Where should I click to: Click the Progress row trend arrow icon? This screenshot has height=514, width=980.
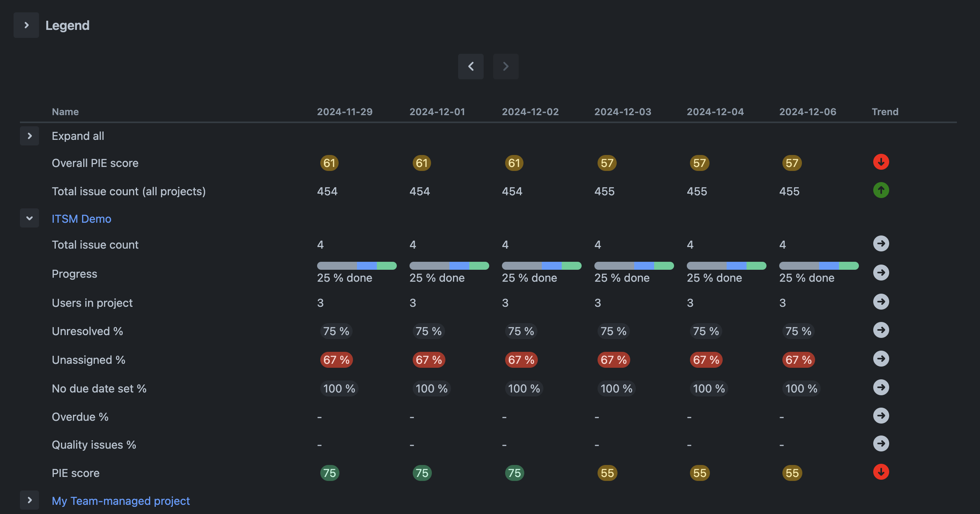pos(881,273)
